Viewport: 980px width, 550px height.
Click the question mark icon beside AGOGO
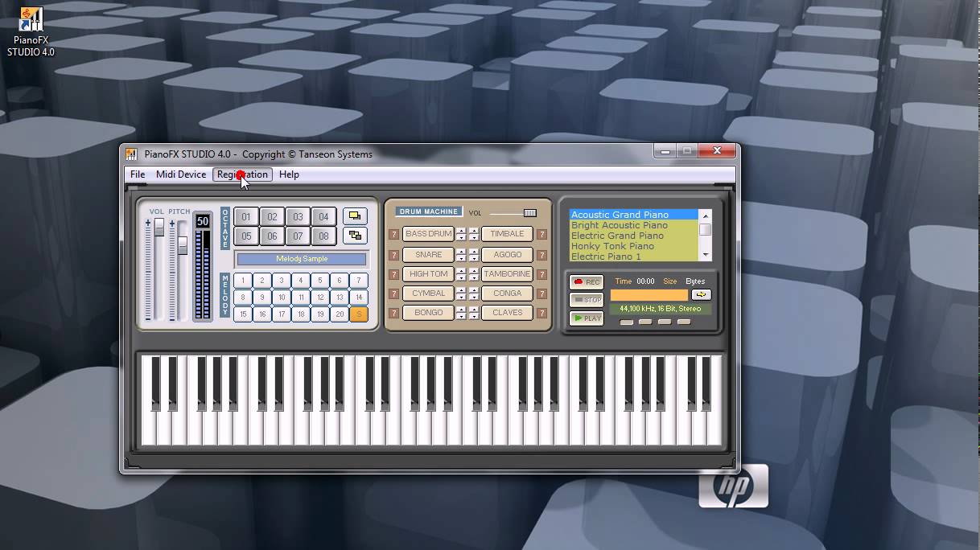click(542, 255)
